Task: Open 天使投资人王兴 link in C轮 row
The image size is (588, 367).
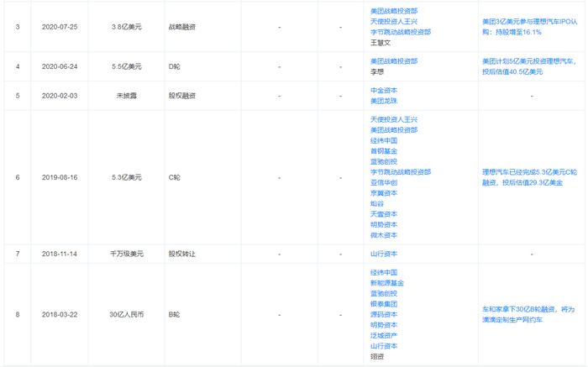Action: coord(394,119)
